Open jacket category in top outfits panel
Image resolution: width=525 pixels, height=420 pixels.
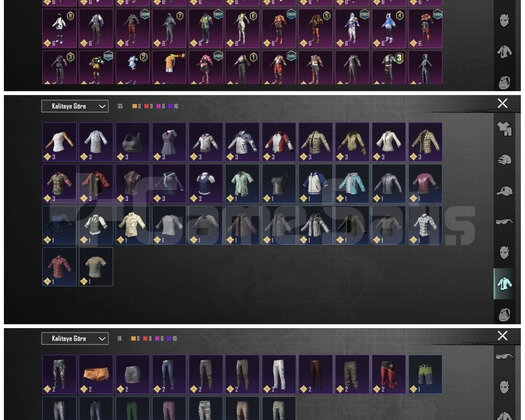click(x=504, y=51)
